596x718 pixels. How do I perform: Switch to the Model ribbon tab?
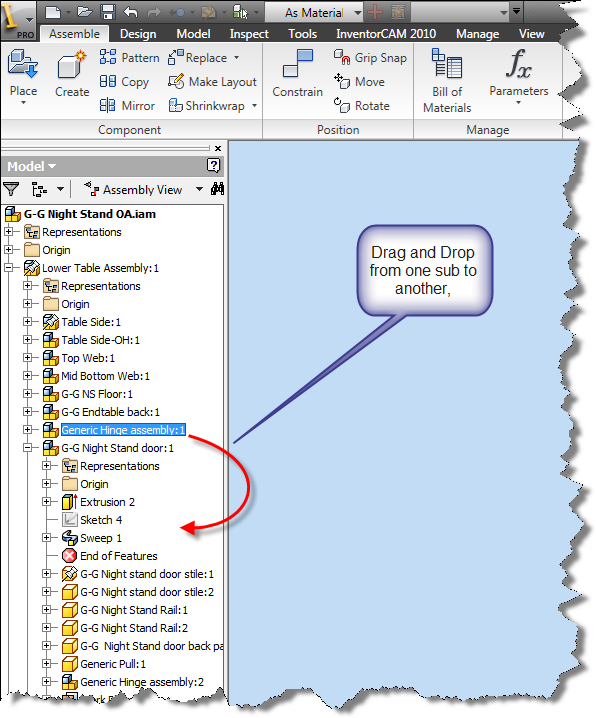pyautogui.click(x=193, y=34)
